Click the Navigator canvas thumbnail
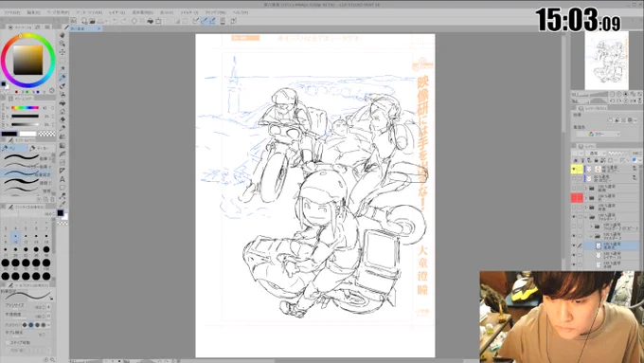This screenshot has width=644, height=363. click(606, 61)
